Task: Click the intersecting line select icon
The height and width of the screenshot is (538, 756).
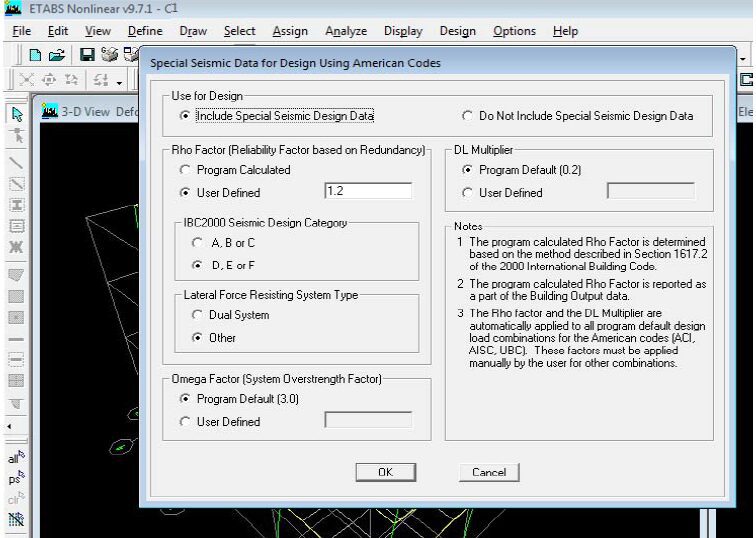Action: (x=16, y=519)
